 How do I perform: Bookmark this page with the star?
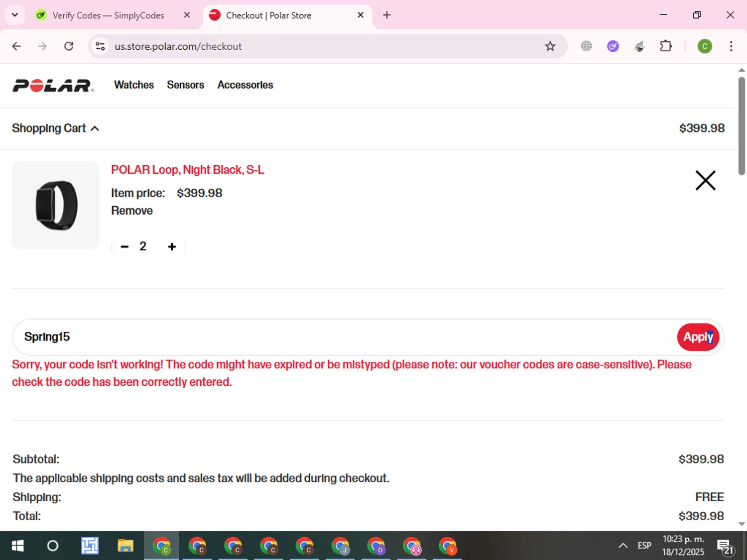click(x=550, y=46)
